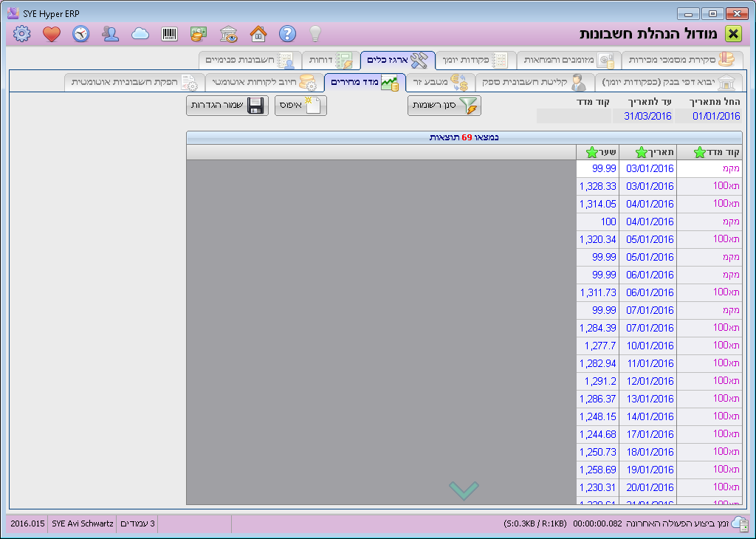Click the cloud status icon in status bar
Viewport: 756px width, 539px height.
[738, 523]
